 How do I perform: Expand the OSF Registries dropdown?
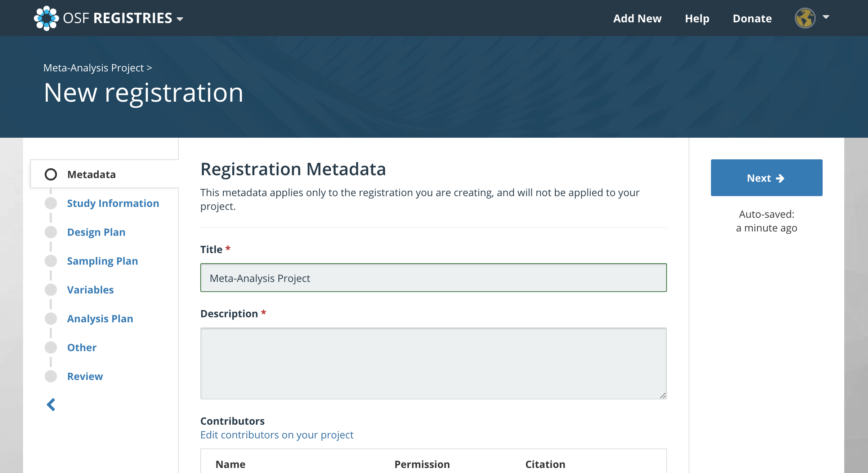(180, 19)
